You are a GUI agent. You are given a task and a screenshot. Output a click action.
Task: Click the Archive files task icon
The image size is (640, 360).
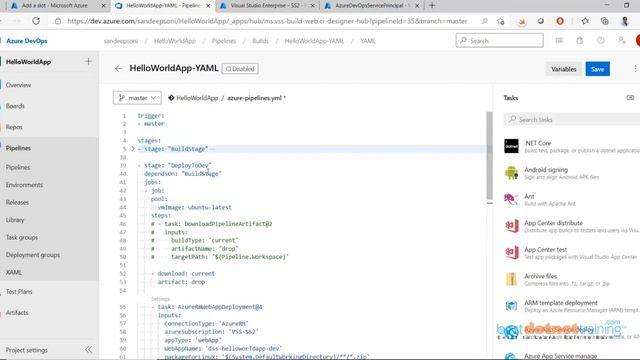pos(511,279)
